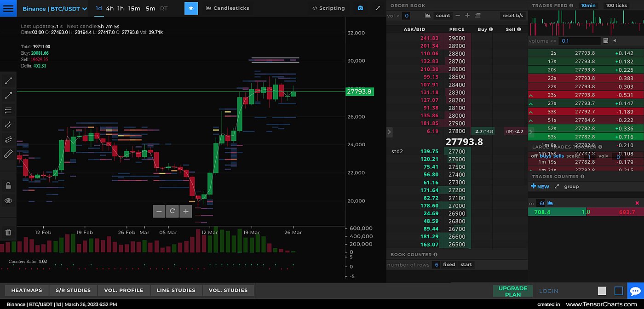Viewport: 644px width, 309px height.
Task: Toggle trades counter group option
Action: (x=571, y=187)
